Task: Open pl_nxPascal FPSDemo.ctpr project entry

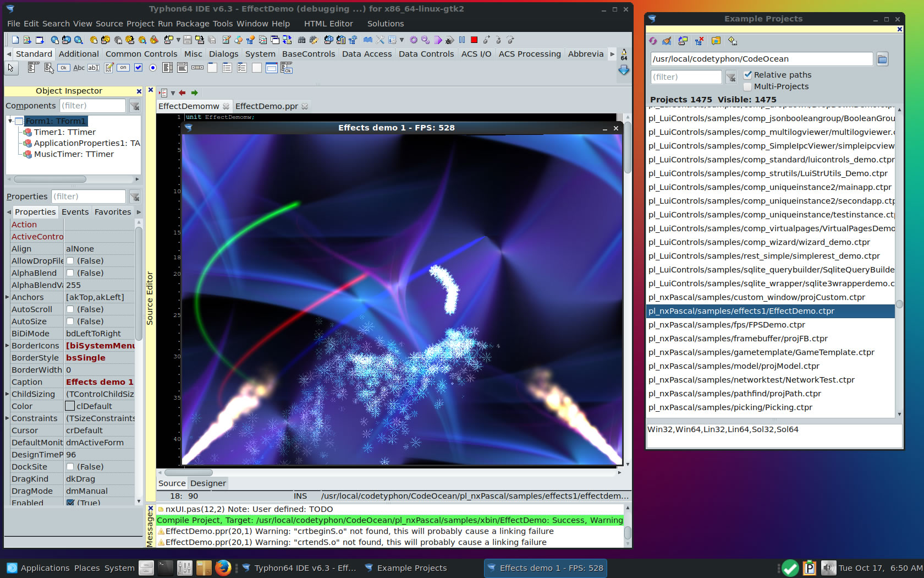Action: (727, 325)
